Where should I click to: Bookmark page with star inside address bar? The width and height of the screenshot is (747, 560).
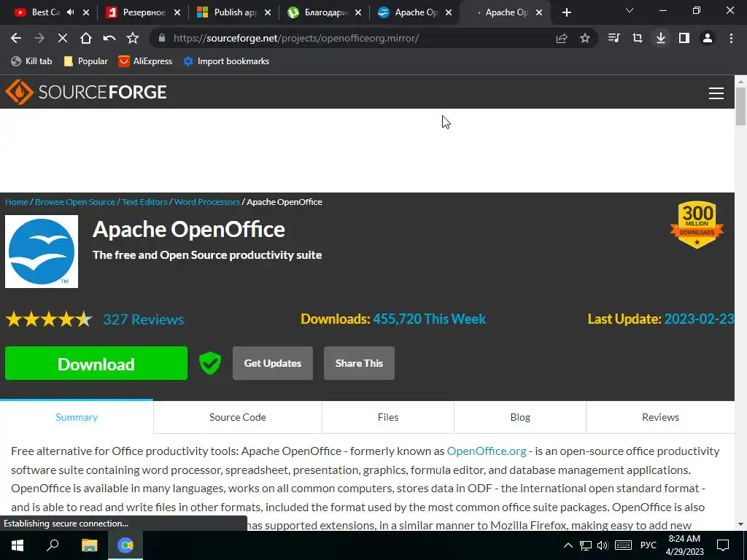tap(585, 38)
